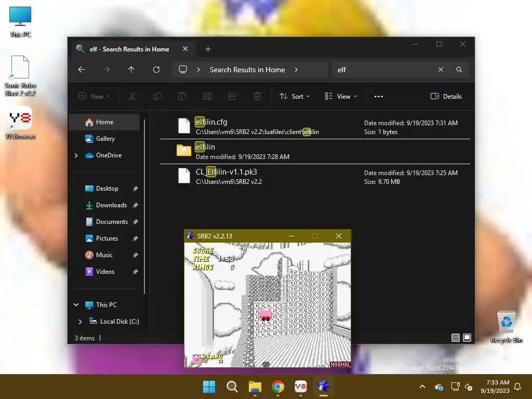Open Gallery in navigation pane
Viewport: 532px width, 399px height.
tap(104, 138)
